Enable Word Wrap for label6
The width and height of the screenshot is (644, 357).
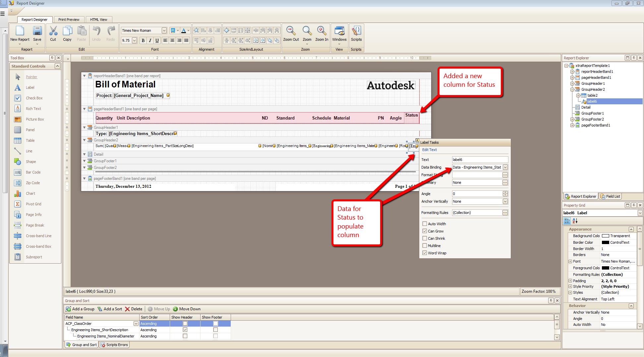425,253
